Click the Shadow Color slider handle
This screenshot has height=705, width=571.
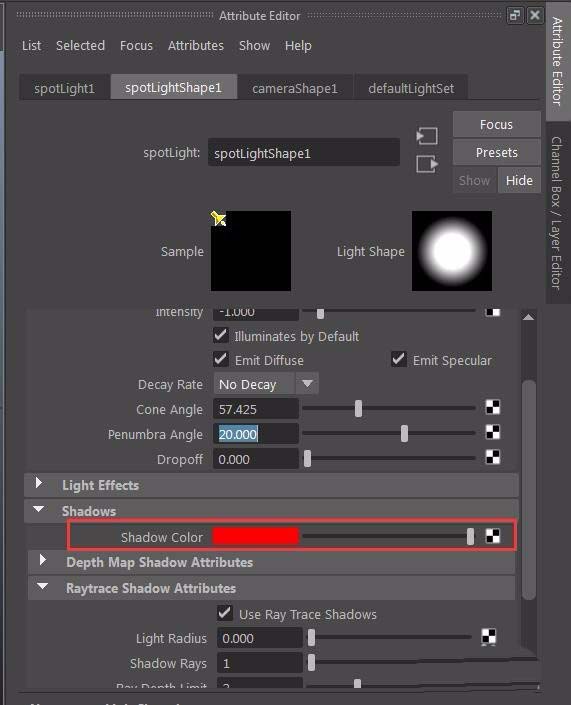470,536
